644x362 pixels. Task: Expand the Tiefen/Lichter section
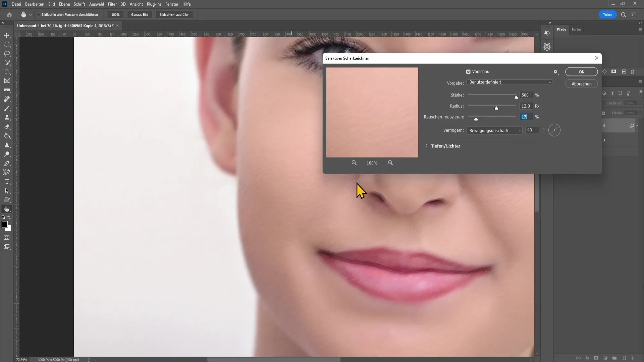pos(426,146)
